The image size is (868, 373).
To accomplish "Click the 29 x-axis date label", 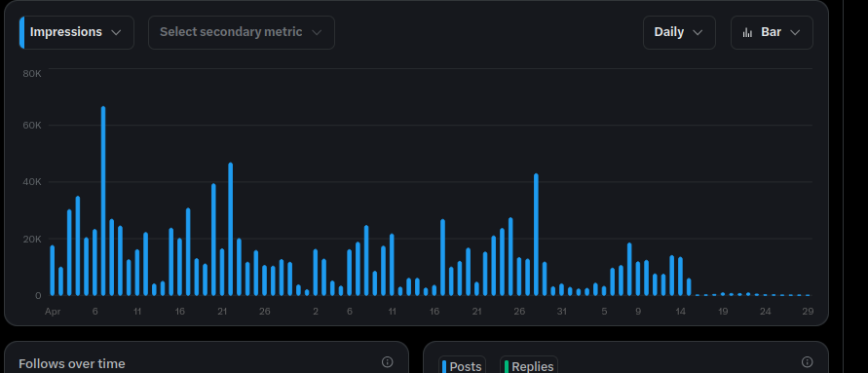I will (x=808, y=312).
